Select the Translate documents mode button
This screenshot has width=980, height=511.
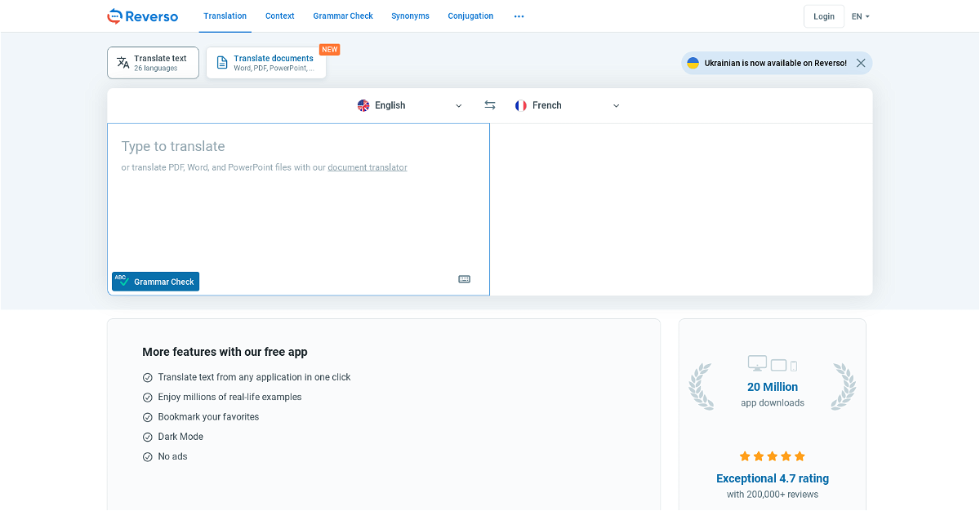tap(266, 63)
